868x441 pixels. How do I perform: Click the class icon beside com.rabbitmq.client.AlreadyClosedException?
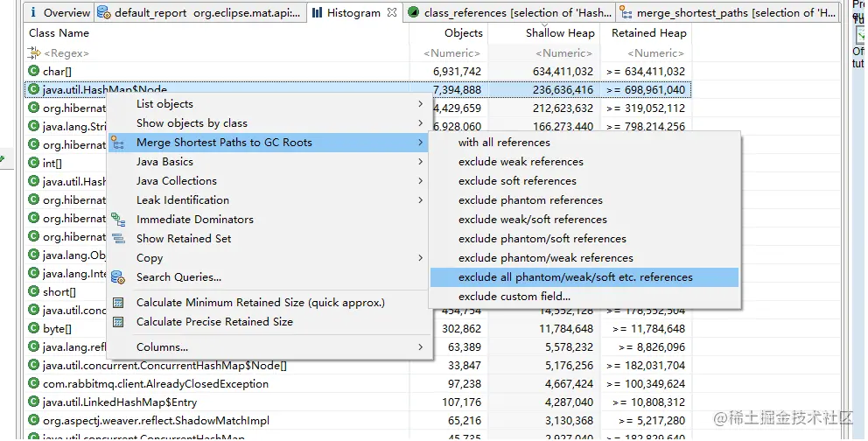tap(34, 383)
